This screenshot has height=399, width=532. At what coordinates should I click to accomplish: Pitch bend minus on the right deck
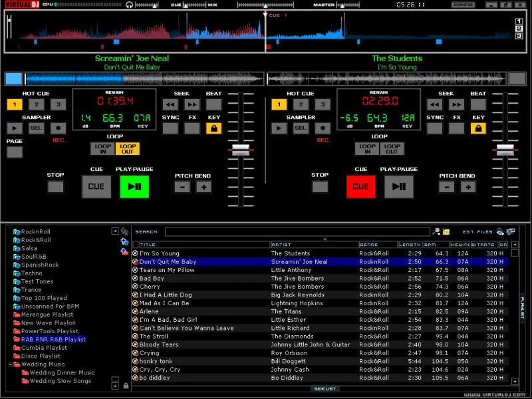(446, 187)
